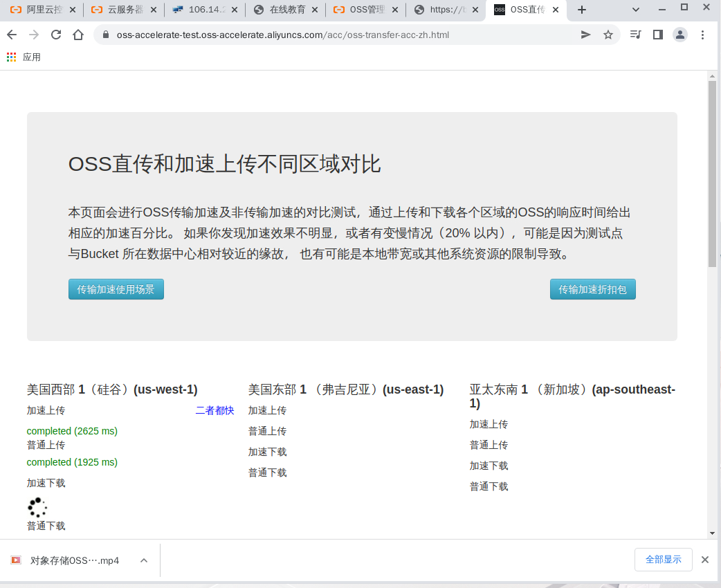Click the page vertical scrollbar thumb

coord(712,174)
